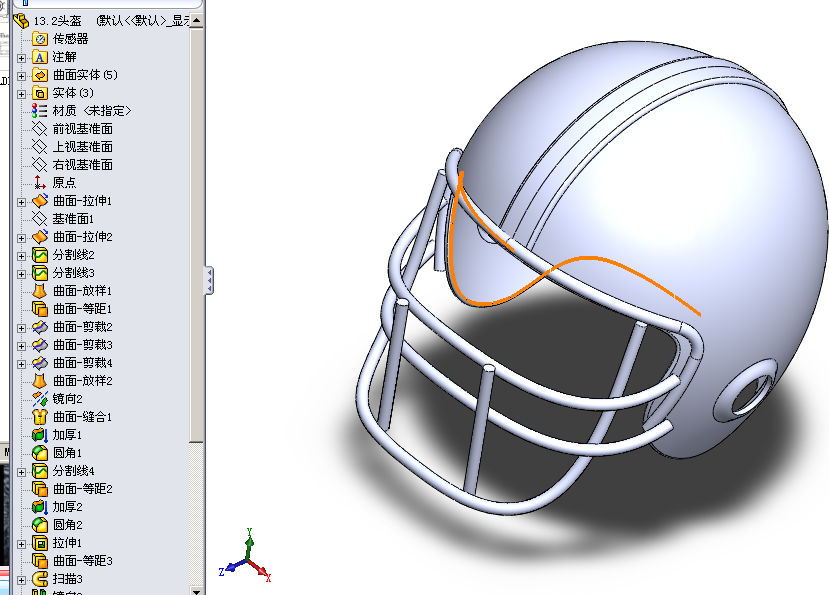Image resolution: width=829 pixels, height=595 pixels.
Task: Click the 实体(3) solid bodies folder icon
Action: 40,93
